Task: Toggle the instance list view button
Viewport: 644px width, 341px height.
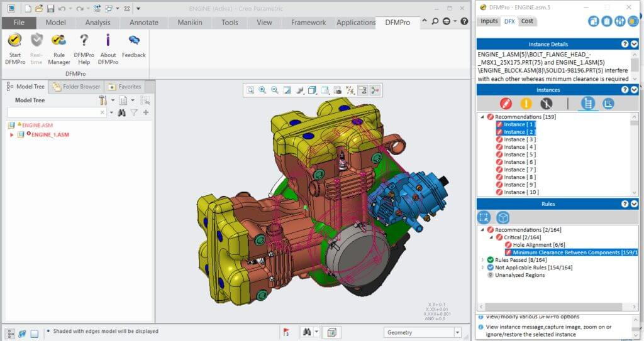Action: [588, 104]
